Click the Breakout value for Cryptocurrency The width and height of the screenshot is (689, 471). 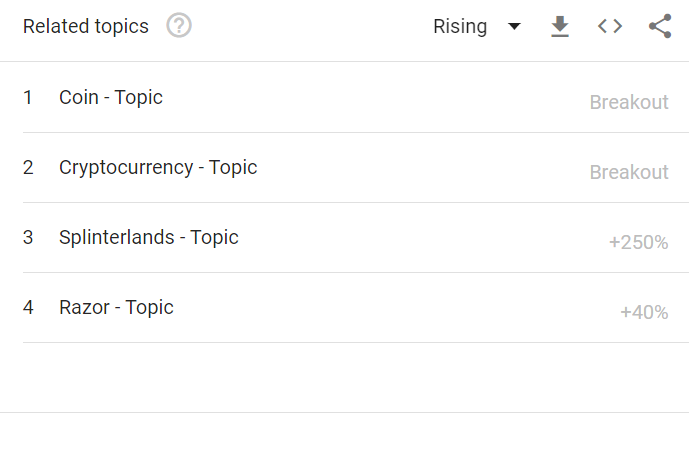pyautogui.click(x=629, y=172)
